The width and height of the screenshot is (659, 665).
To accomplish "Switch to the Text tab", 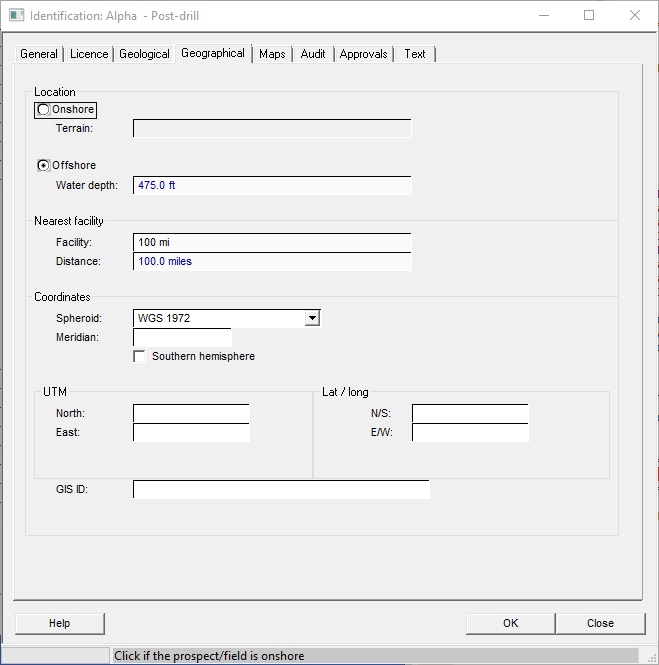I will [x=415, y=54].
